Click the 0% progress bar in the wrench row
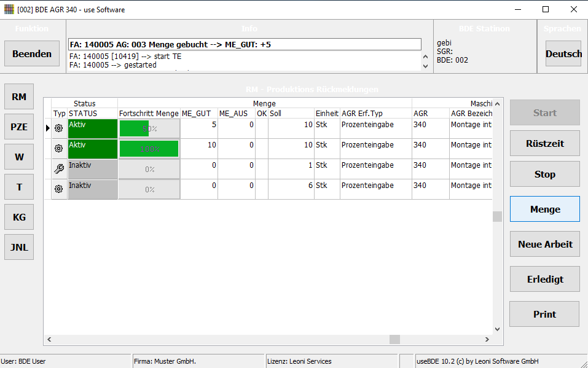 click(149, 169)
